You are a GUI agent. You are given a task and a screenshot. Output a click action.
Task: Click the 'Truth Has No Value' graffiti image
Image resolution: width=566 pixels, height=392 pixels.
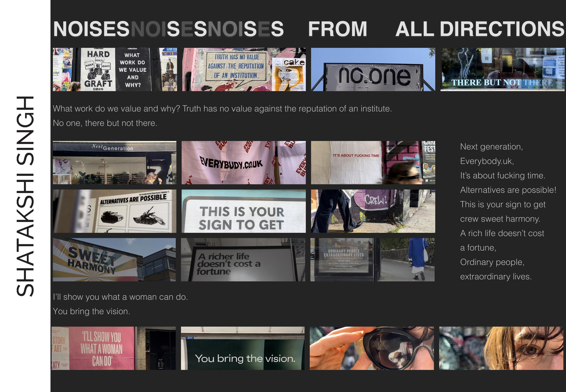244,69
